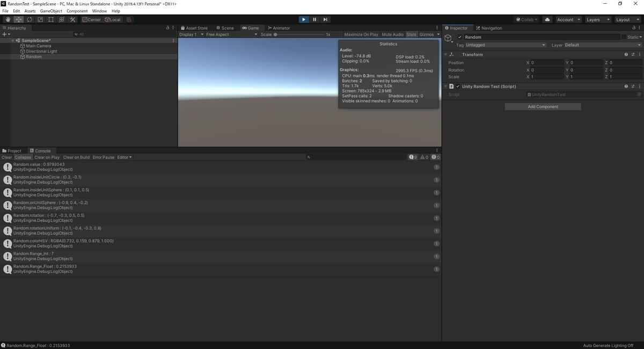Toggle Unity Random Test script enabled checkbox
644x349 pixels.
458,86
